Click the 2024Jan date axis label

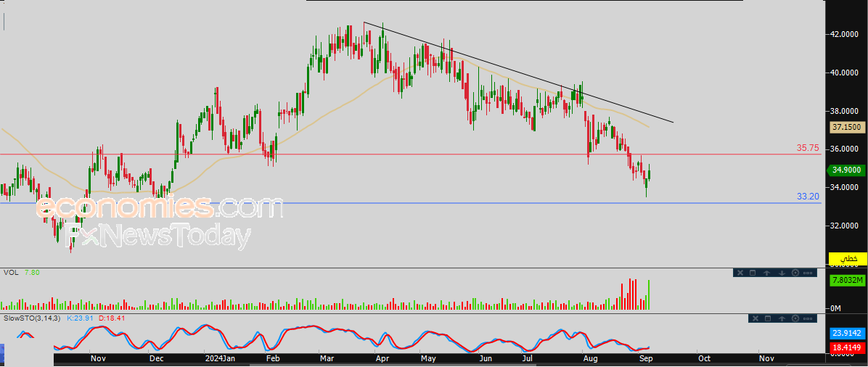[219, 359]
